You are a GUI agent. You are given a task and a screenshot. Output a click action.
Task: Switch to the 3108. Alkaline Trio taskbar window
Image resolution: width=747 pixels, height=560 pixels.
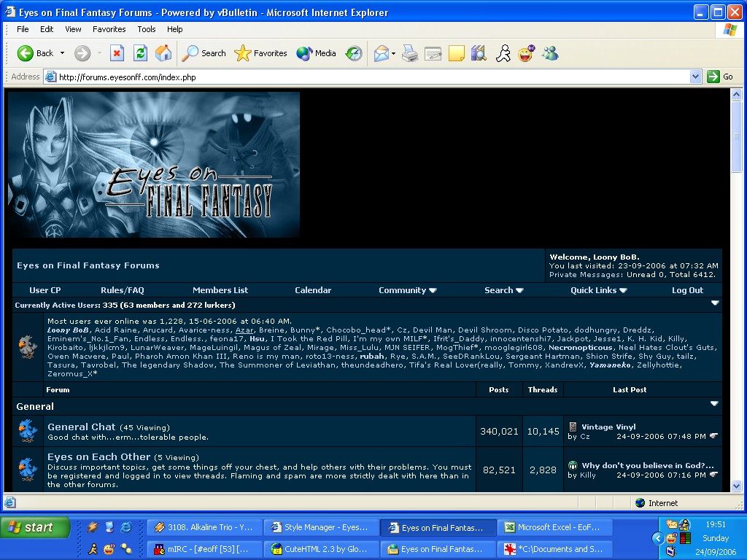click(x=205, y=527)
